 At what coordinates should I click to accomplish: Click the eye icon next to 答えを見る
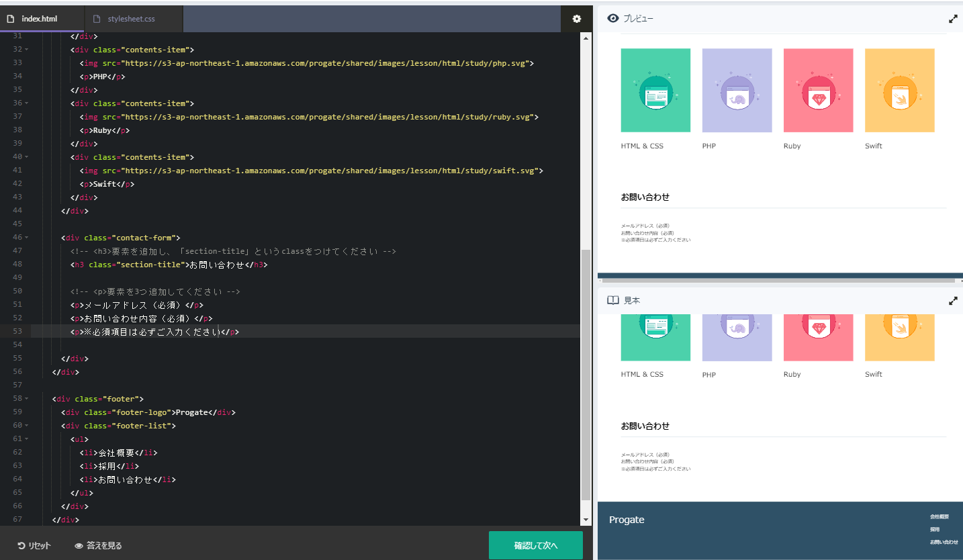(x=79, y=546)
